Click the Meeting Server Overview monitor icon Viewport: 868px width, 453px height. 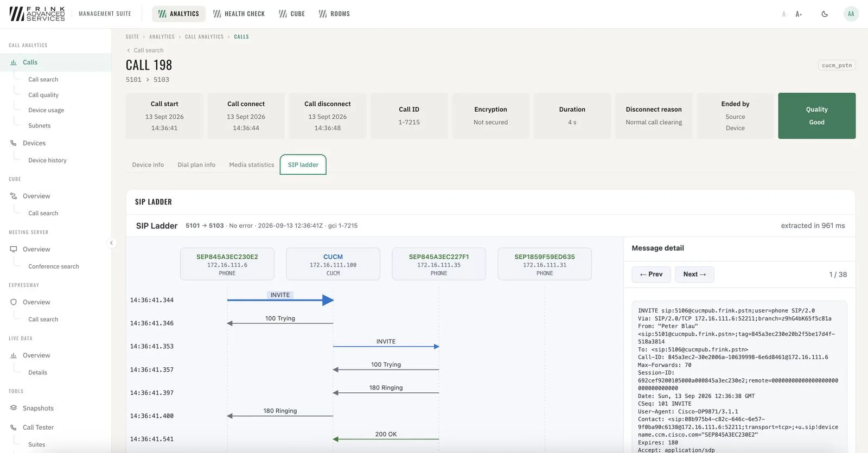[14, 249]
